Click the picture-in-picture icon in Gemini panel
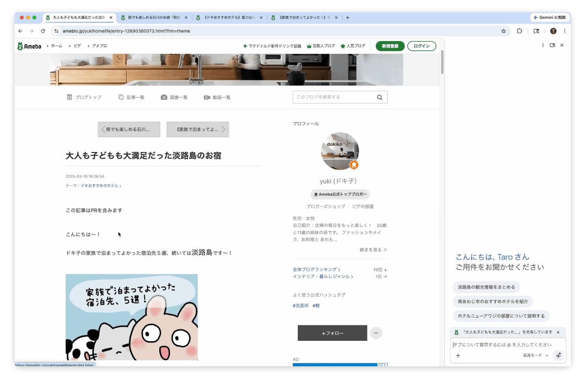 pyautogui.click(x=552, y=45)
